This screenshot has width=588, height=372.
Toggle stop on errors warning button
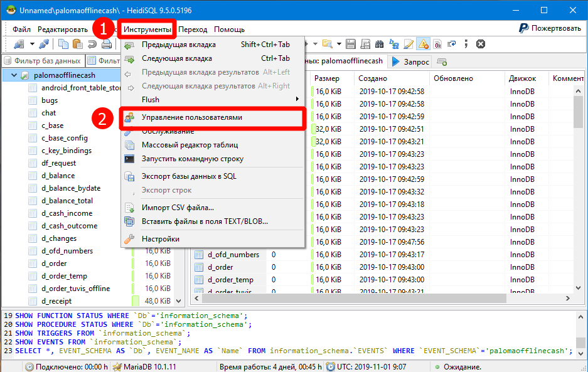[422, 44]
